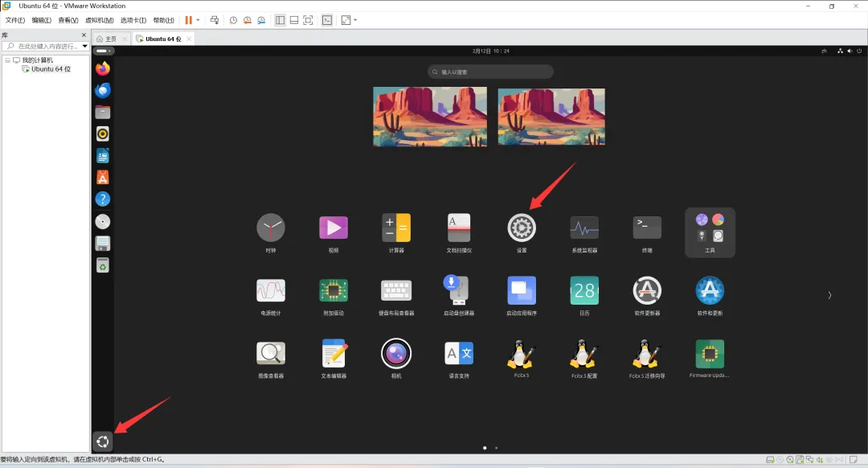Open the 文档扫描仪 document scanner app
The height and width of the screenshot is (468, 868).
point(459,228)
